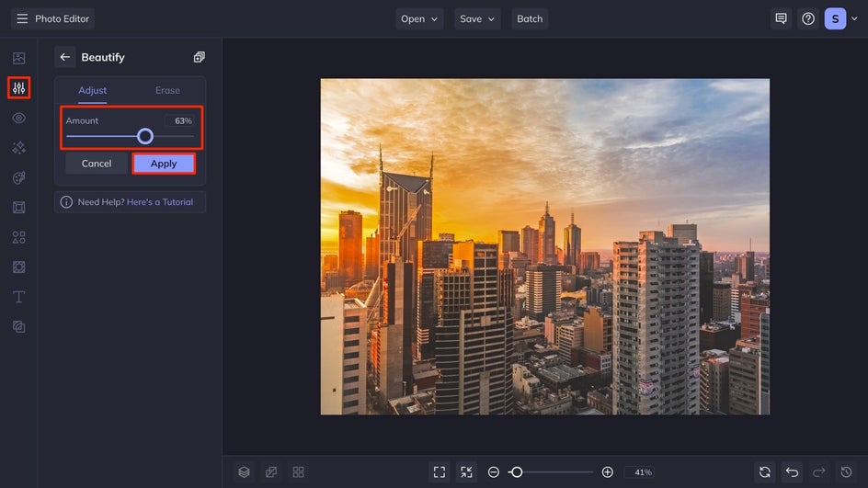Redo the last action
Viewport: 868px width, 488px height.
click(819, 472)
